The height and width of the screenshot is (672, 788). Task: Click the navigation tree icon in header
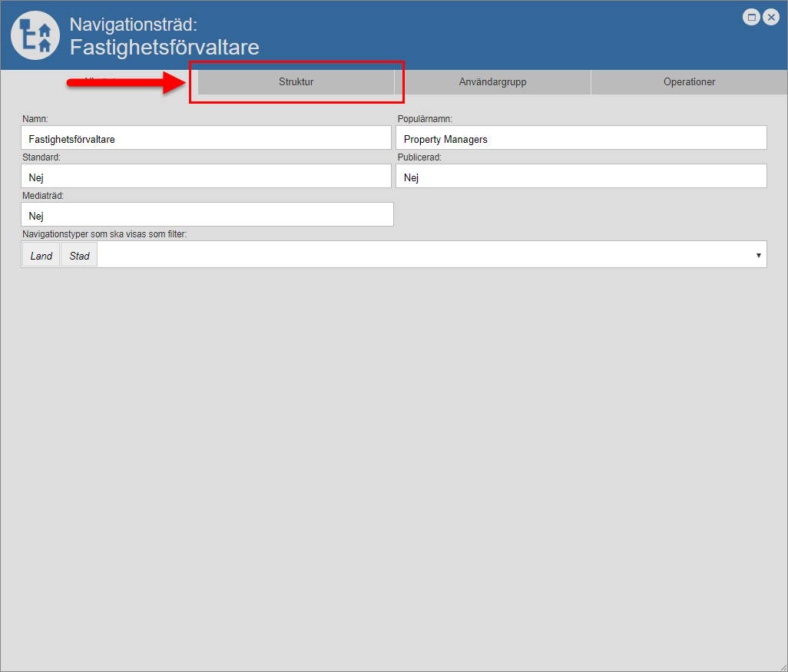pyautogui.click(x=35, y=35)
